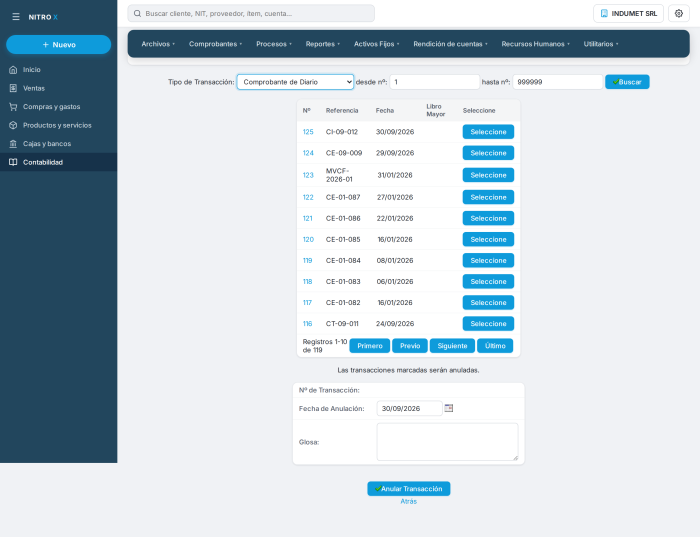Select transaction CE-01-087

point(488,197)
